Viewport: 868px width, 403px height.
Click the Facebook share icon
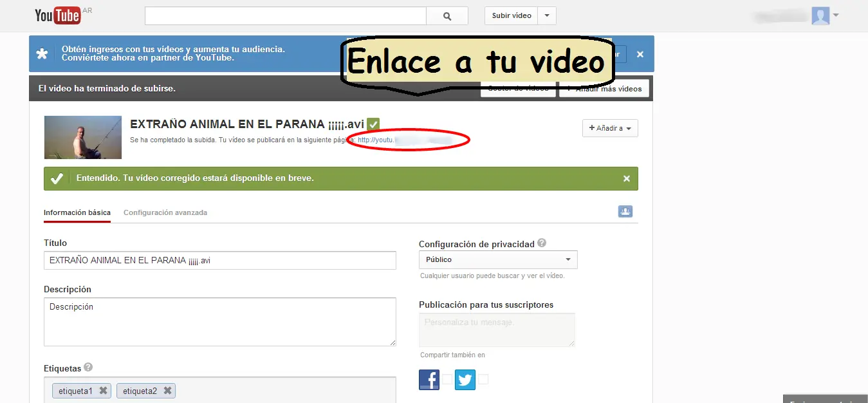click(429, 379)
